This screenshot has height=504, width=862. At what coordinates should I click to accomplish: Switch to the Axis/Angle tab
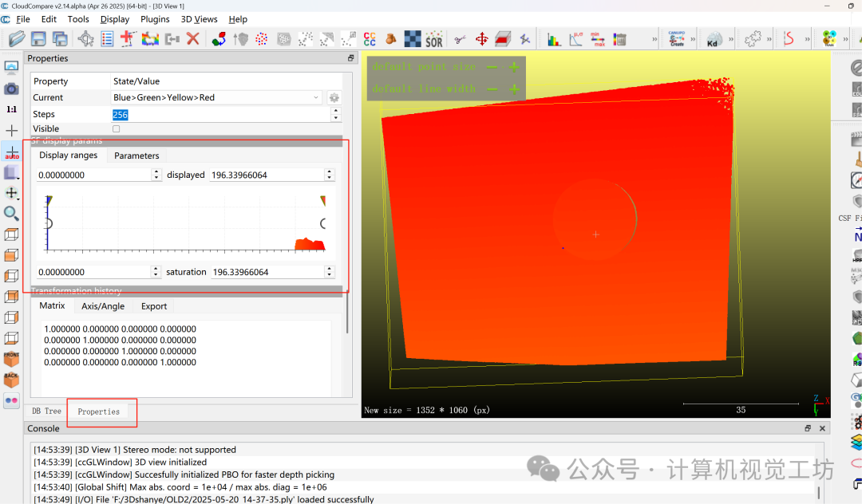103,306
